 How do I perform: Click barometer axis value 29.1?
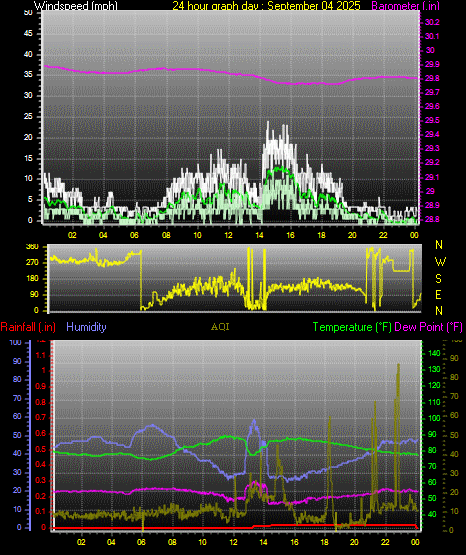tap(432, 177)
